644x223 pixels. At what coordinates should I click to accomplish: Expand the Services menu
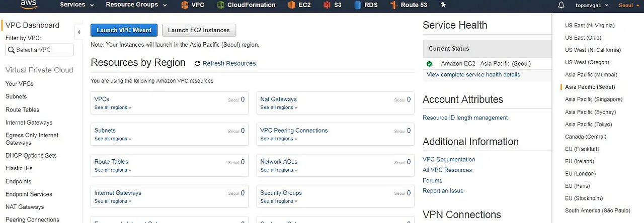(x=77, y=5)
